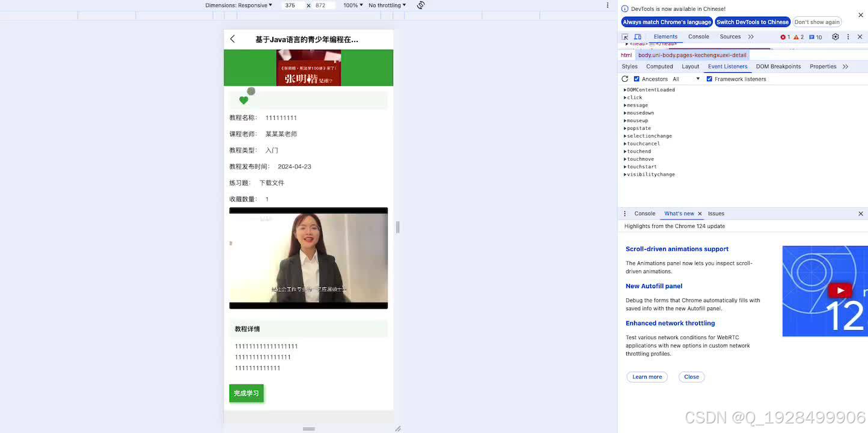This screenshot has width=868, height=433.
Task: Switch to the Elements tab
Action: (x=665, y=37)
